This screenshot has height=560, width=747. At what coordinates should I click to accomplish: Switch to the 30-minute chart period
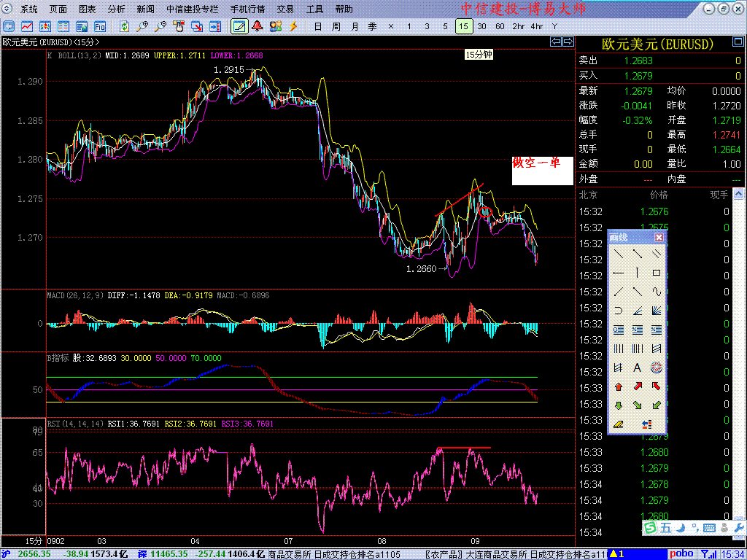481,26
